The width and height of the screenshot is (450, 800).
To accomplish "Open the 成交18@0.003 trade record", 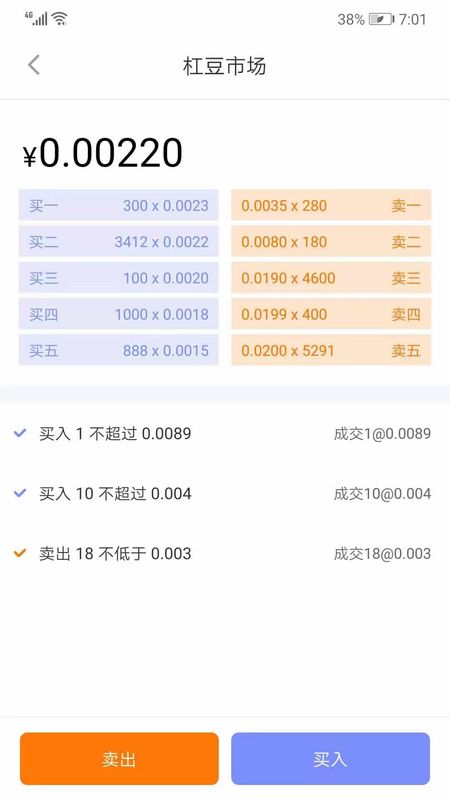I will tap(382, 554).
